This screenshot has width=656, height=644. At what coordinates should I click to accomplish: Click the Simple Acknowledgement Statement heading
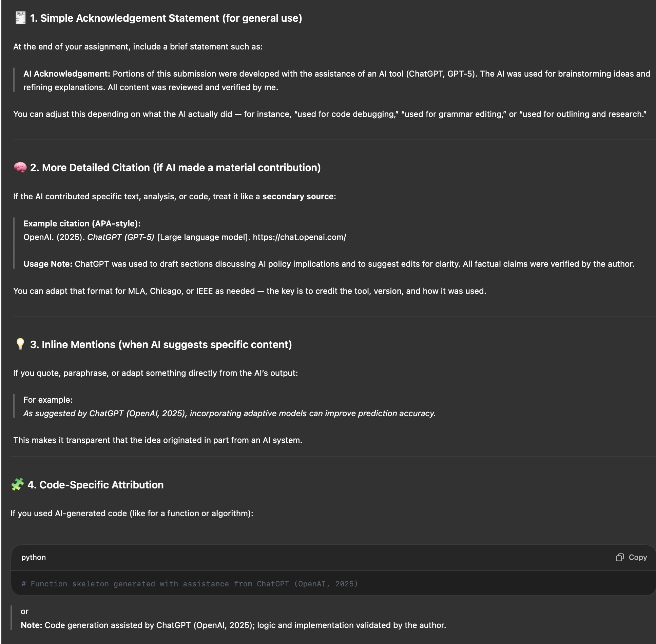tap(166, 18)
